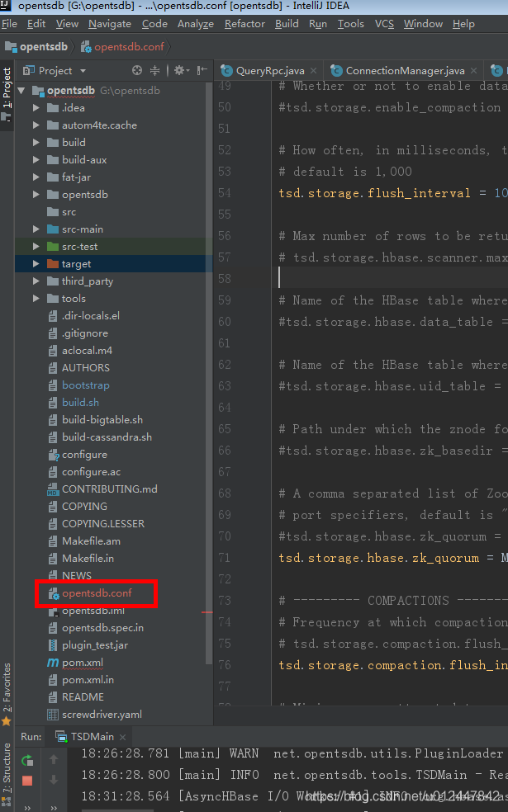
Task: Close the ConnectionManager.java tab
Action: (474, 70)
